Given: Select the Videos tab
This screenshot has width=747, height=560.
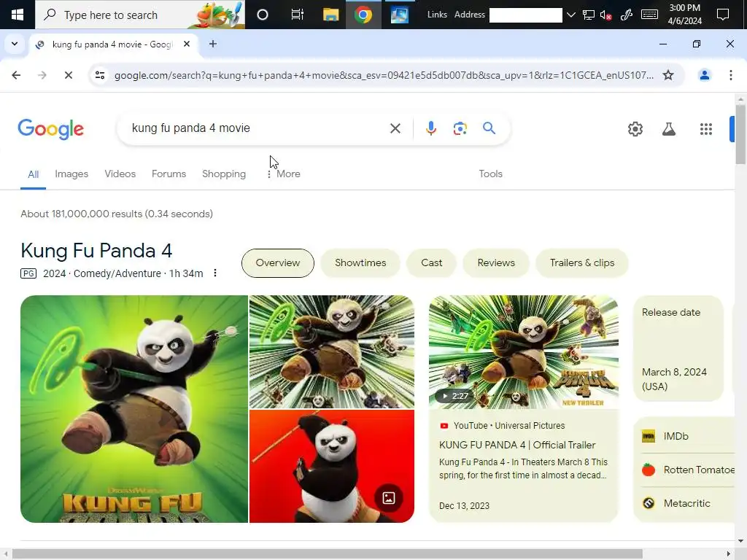Looking at the screenshot, I should 120,174.
